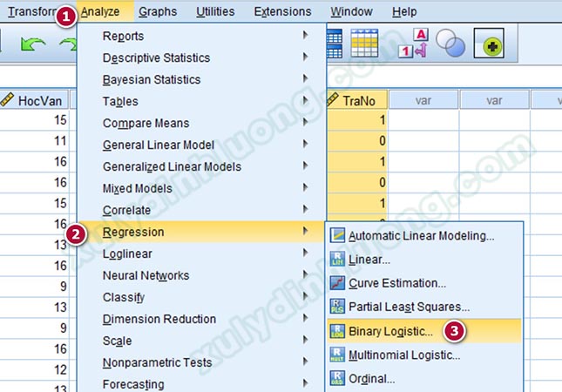Choose Ordinal... regression option
Screen dimensions: 562x392
click(x=424, y=378)
